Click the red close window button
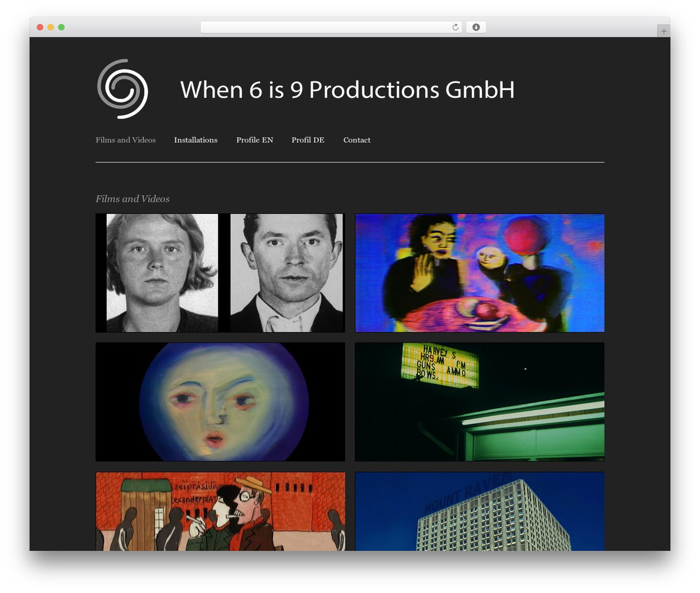The image size is (700, 593). (40, 27)
